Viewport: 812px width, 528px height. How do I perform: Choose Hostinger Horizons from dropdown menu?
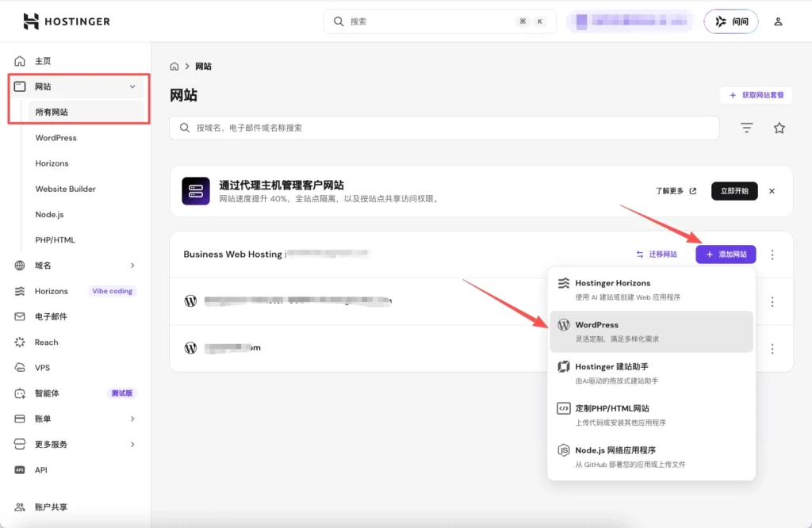point(652,290)
